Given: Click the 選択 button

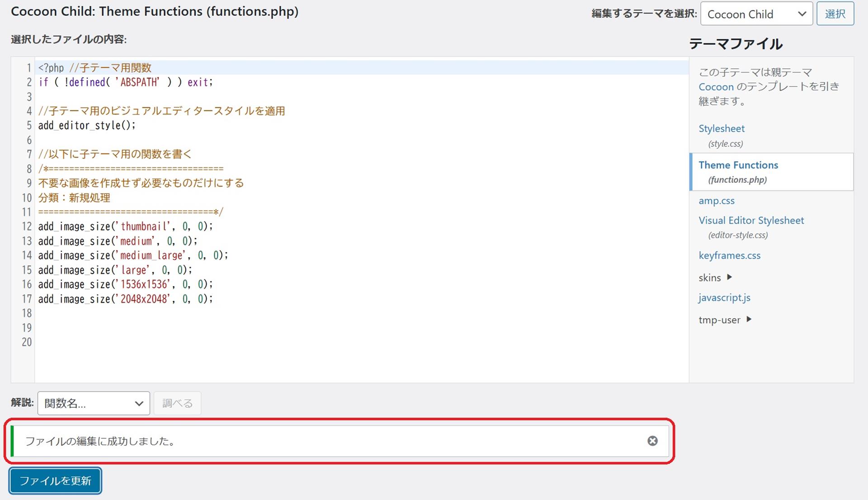Looking at the screenshot, I should [x=835, y=14].
